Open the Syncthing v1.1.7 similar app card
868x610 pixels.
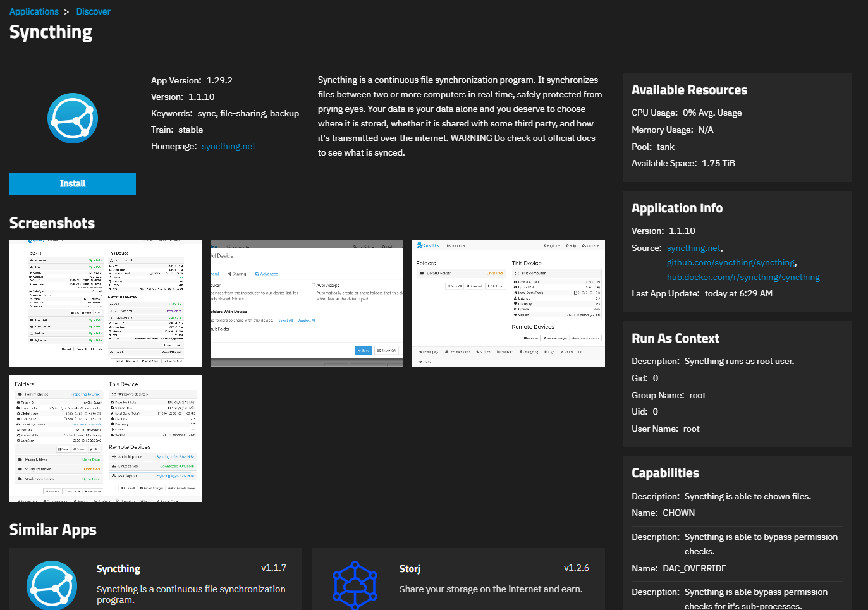click(156, 579)
